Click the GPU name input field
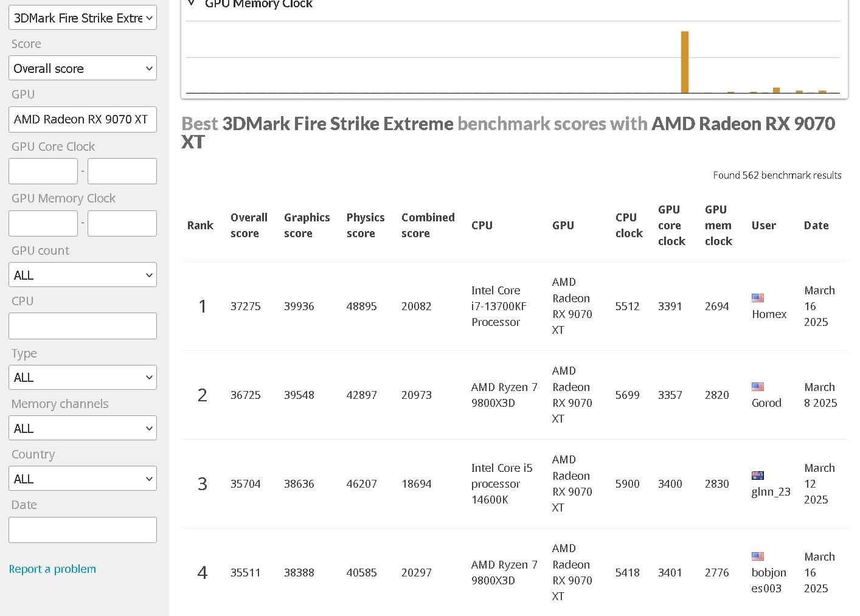 click(83, 119)
